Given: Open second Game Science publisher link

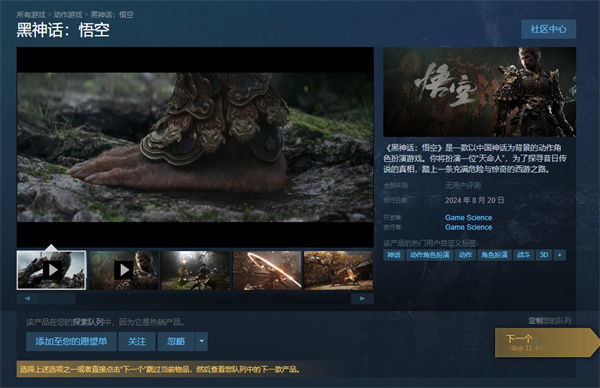Looking at the screenshot, I should click(468, 227).
